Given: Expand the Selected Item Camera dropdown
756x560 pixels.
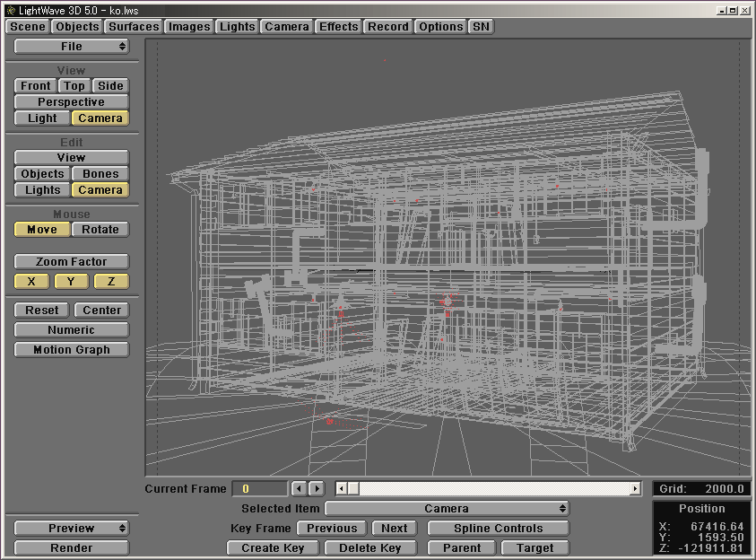Looking at the screenshot, I should tap(447, 509).
